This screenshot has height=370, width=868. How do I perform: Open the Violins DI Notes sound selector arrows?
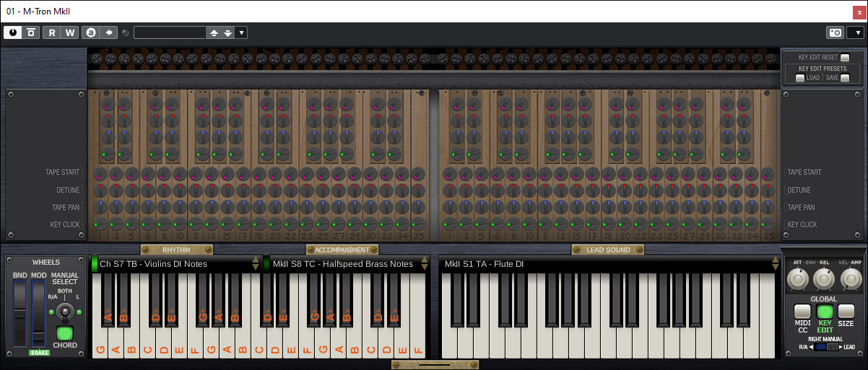click(255, 264)
